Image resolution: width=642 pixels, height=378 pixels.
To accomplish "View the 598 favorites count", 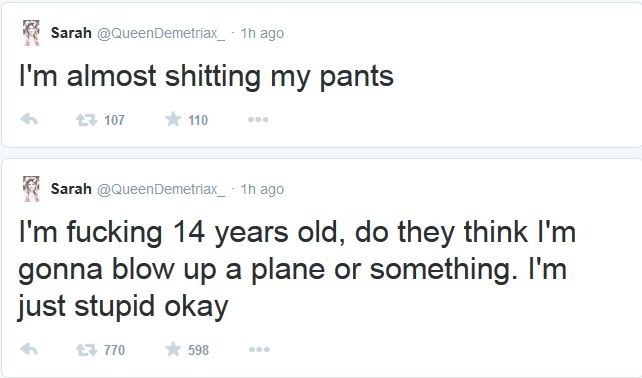I will pyautogui.click(x=198, y=350).
